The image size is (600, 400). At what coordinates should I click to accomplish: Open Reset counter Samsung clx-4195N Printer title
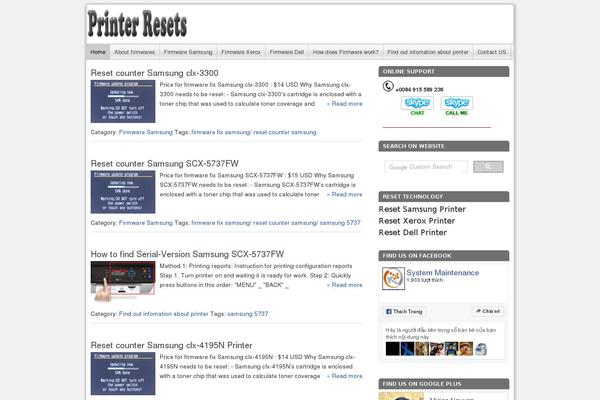click(171, 345)
